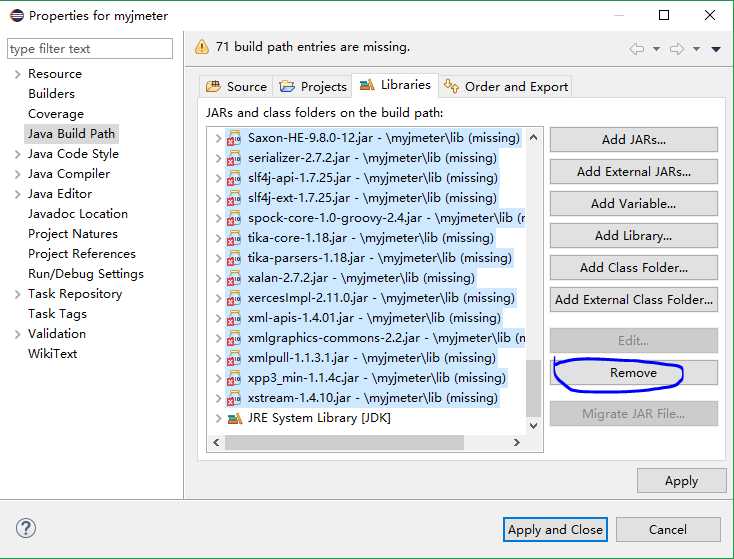The image size is (734, 559).
Task: Select Builders in the properties tree
Action: [51, 94]
